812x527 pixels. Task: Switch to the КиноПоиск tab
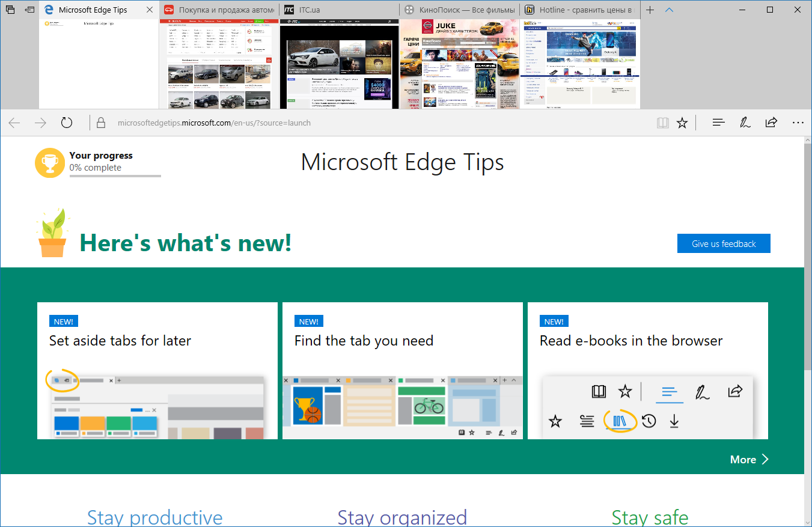[x=459, y=10]
